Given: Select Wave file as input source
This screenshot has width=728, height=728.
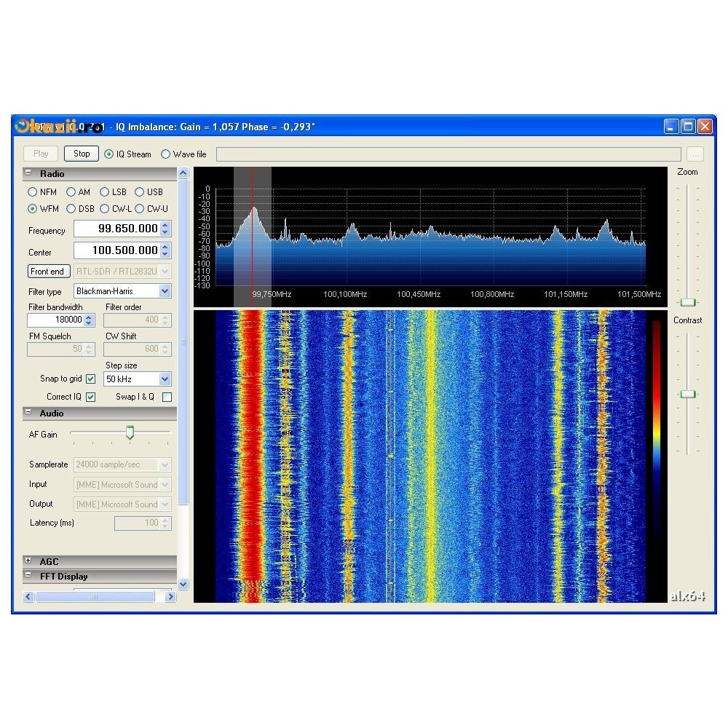Looking at the screenshot, I should pyautogui.click(x=165, y=154).
